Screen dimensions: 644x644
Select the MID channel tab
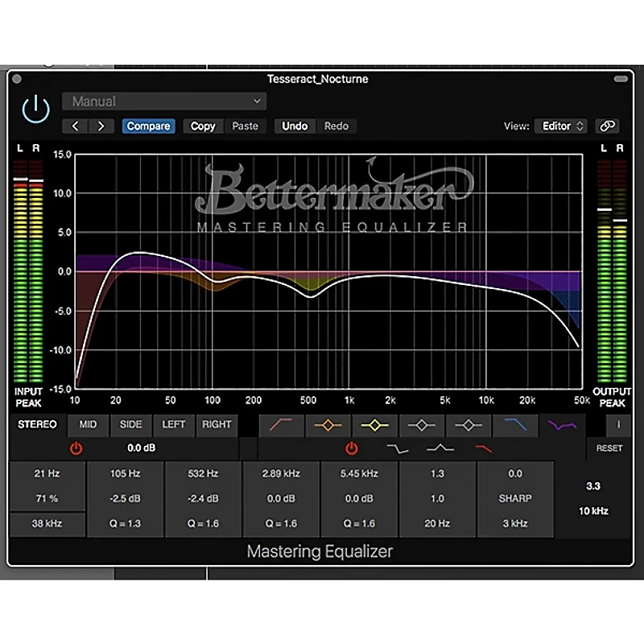(88, 424)
